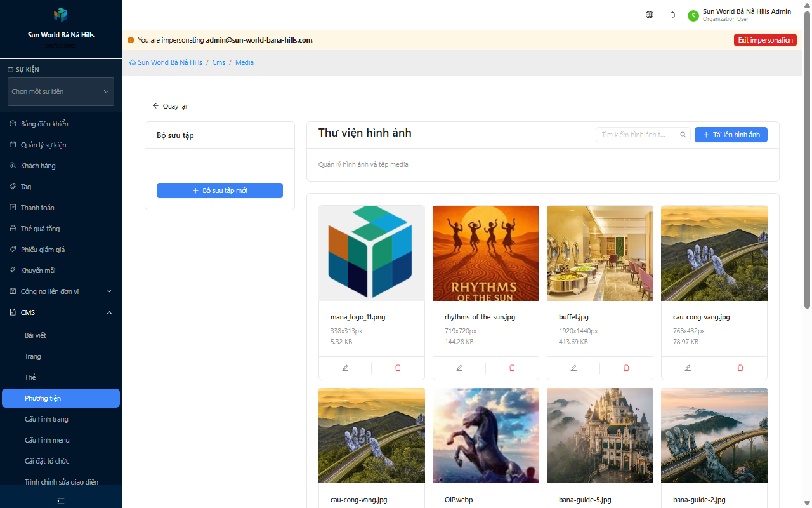Image resolution: width=812 pixels, height=508 pixels.
Task: Select Trang under CMS
Action: point(61,356)
